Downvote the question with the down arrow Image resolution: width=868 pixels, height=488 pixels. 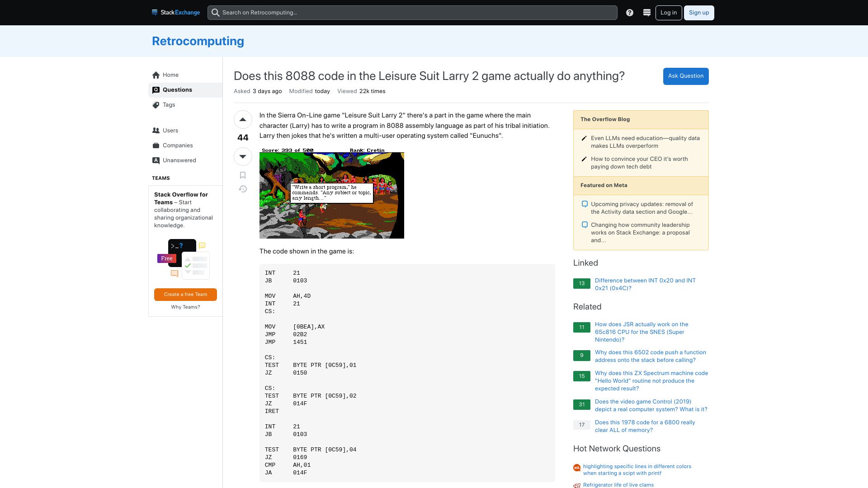pos(243,156)
